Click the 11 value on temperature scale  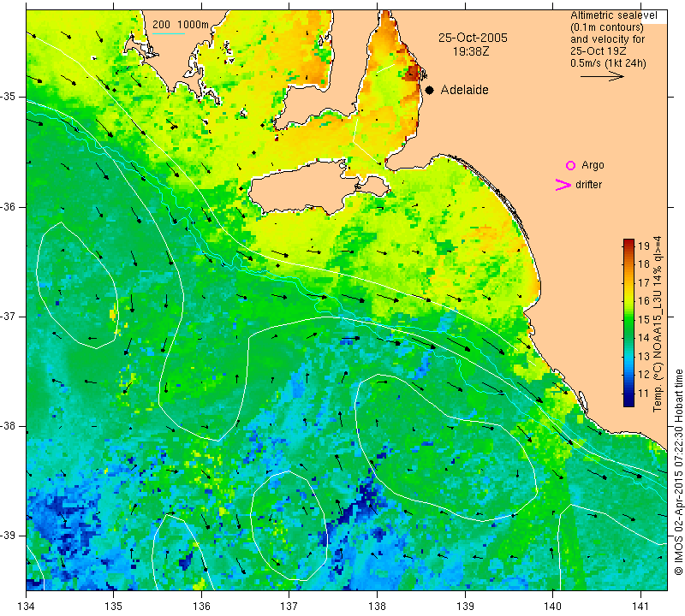(x=644, y=394)
